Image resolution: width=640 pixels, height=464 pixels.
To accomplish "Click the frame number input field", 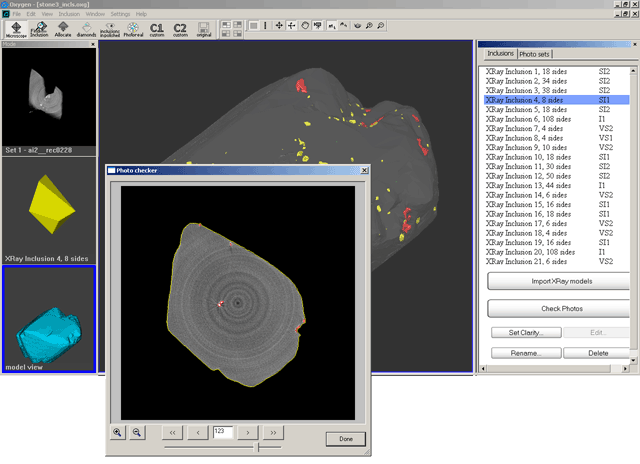I will (x=223, y=432).
